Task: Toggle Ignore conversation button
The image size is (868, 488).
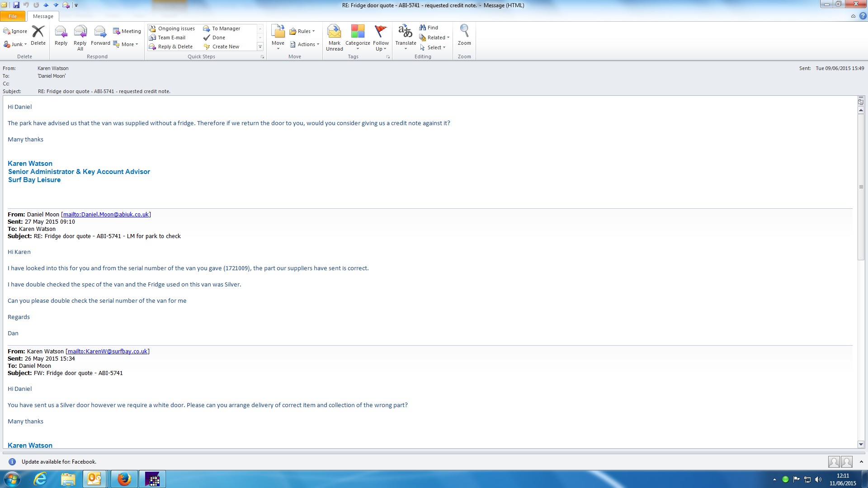Action: [x=15, y=31]
